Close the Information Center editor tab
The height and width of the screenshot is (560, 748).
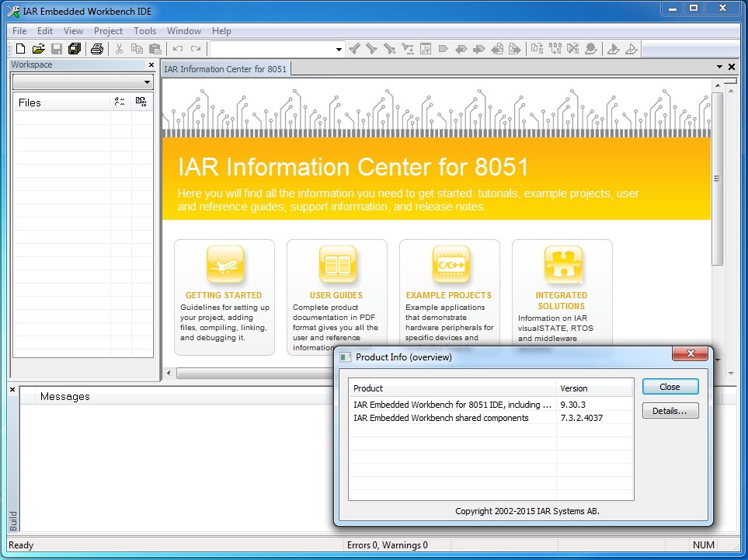pos(732,67)
